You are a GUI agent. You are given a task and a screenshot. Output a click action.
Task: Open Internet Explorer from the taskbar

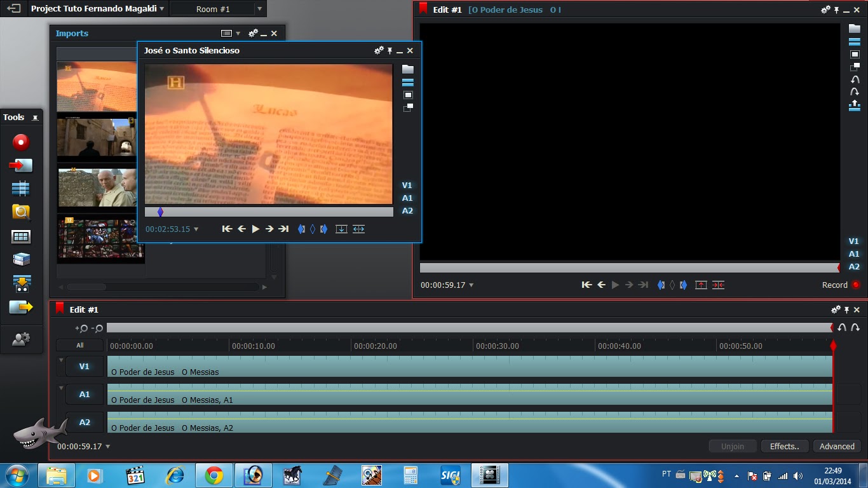click(x=175, y=475)
